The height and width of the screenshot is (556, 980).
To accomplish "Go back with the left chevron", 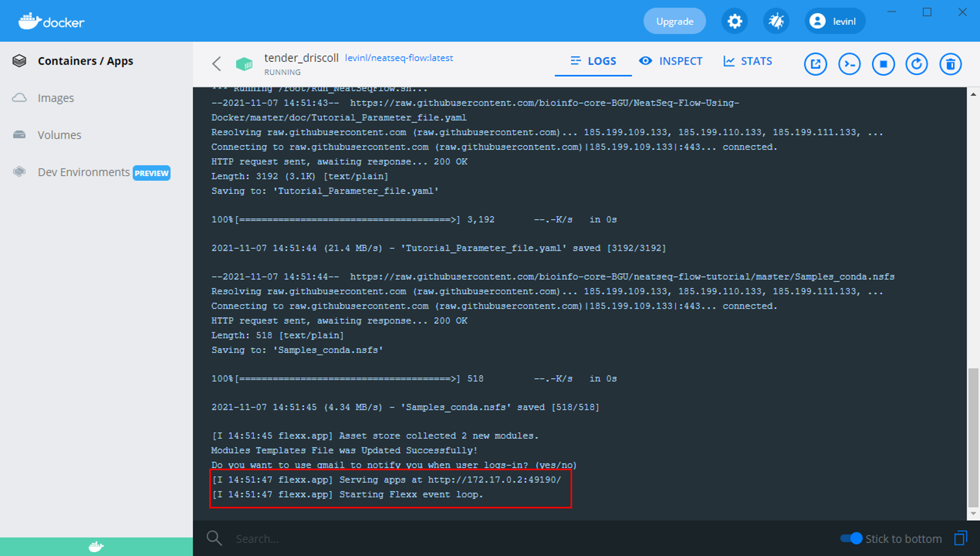I will (217, 64).
